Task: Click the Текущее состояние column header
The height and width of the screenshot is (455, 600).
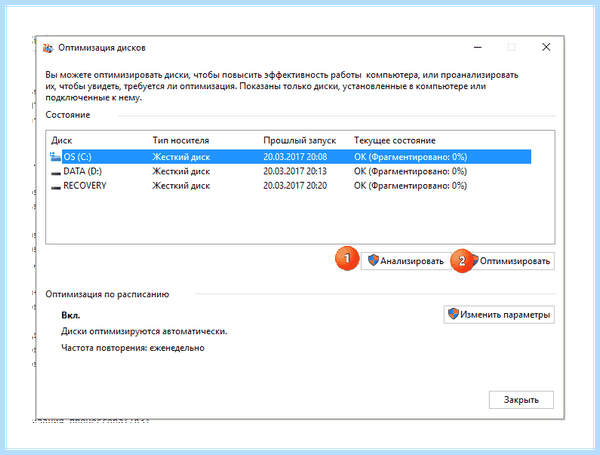Action: [x=395, y=140]
